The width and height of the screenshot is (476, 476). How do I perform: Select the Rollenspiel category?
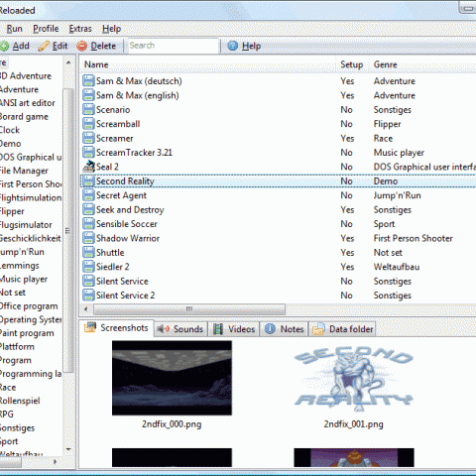(x=20, y=401)
